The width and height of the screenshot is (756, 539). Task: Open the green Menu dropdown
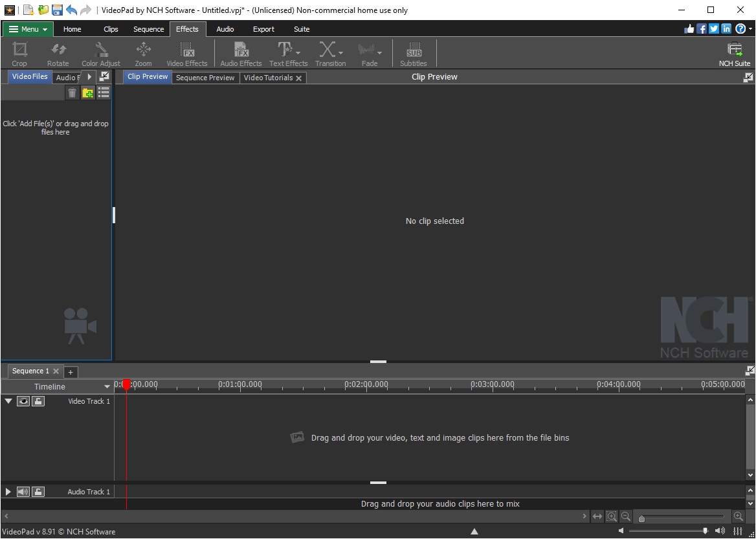click(x=28, y=29)
